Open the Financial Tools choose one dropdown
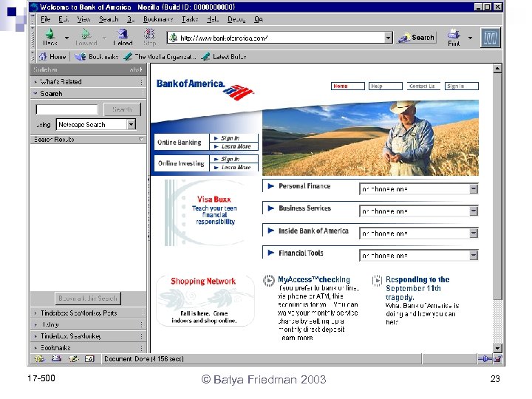This screenshot has height=399, width=532. [474, 255]
